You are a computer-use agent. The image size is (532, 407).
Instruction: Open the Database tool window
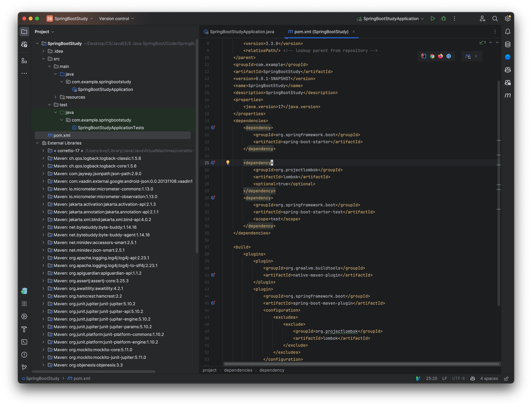(508, 44)
